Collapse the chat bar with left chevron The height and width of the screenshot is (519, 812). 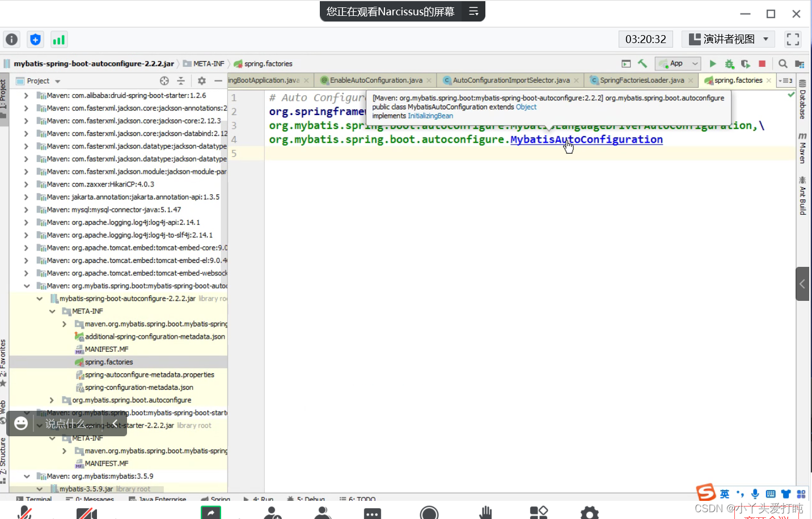tap(115, 423)
